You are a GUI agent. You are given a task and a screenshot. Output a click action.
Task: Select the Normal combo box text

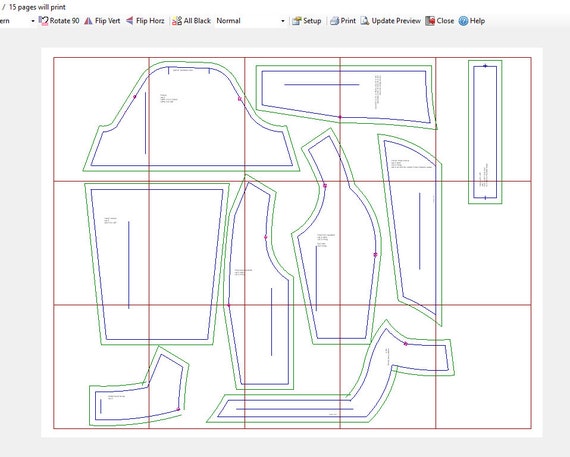(x=228, y=21)
